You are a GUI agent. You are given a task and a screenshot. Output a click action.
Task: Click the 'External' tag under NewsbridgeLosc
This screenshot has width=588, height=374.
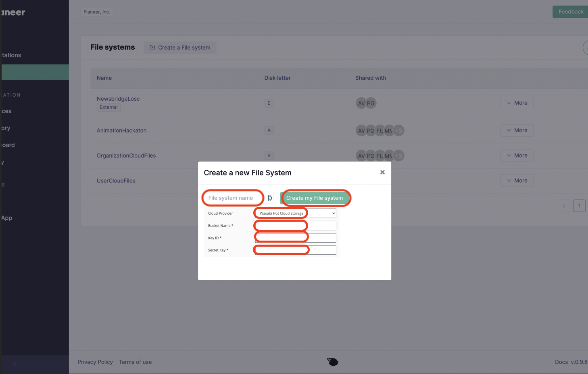pyautogui.click(x=108, y=107)
